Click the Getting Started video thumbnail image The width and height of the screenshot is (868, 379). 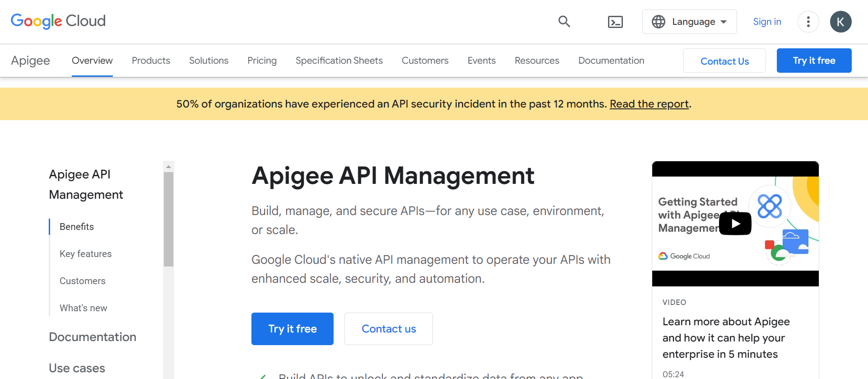[x=735, y=224]
